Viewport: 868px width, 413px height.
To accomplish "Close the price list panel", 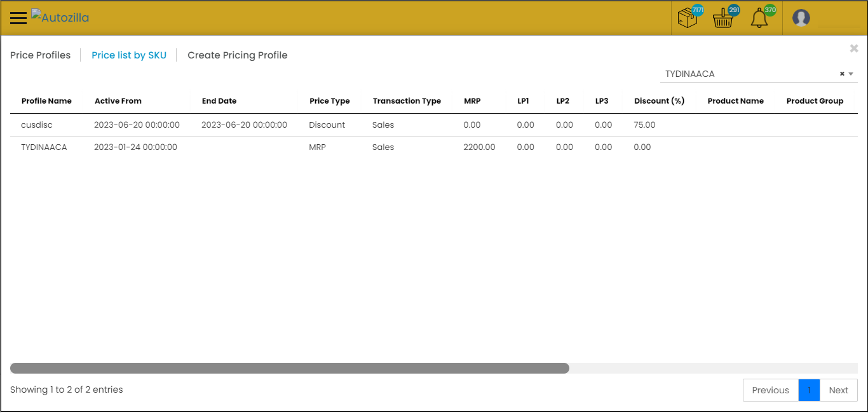I will tap(854, 48).
